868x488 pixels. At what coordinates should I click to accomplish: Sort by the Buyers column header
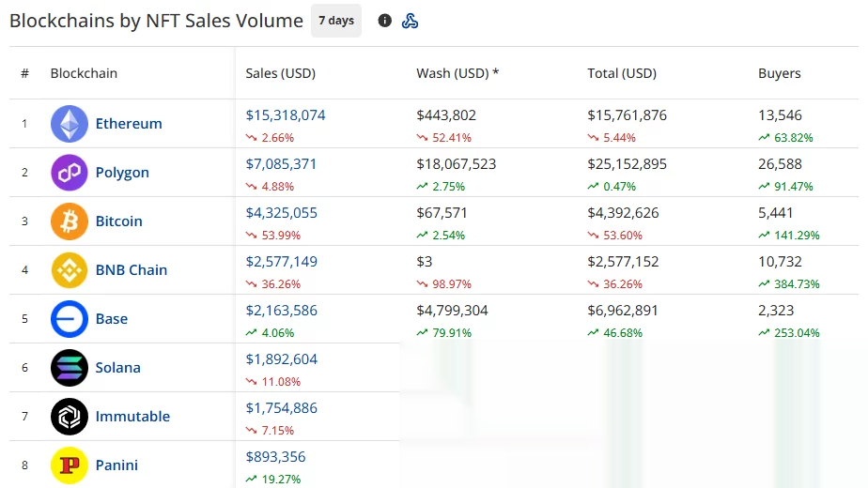(x=779, y=73)
